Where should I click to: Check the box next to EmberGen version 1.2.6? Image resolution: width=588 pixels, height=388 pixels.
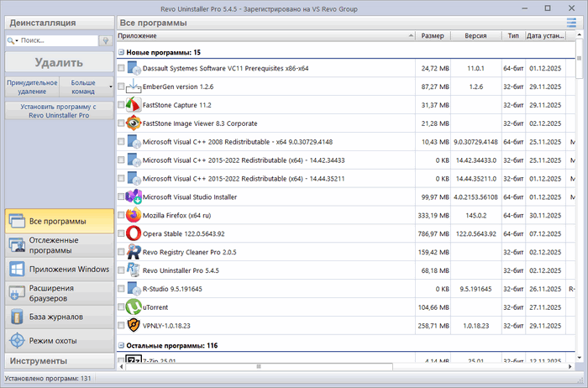click(x=122, y=87)
